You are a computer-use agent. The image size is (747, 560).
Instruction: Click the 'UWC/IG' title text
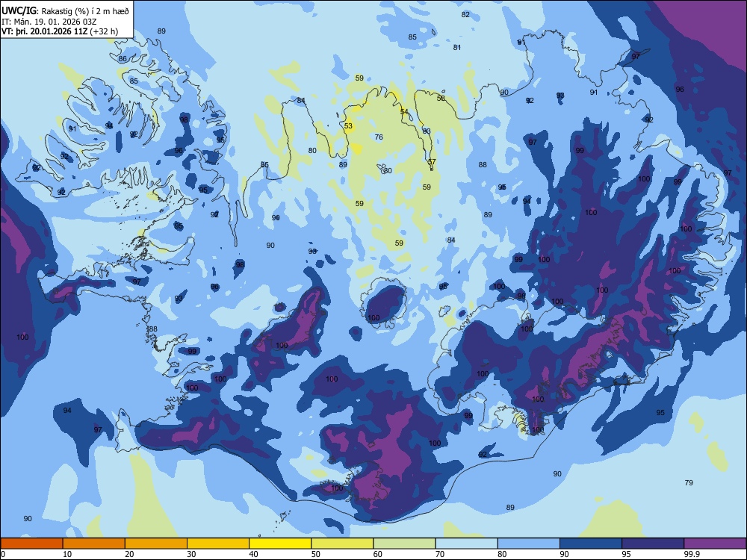point(18,10)
